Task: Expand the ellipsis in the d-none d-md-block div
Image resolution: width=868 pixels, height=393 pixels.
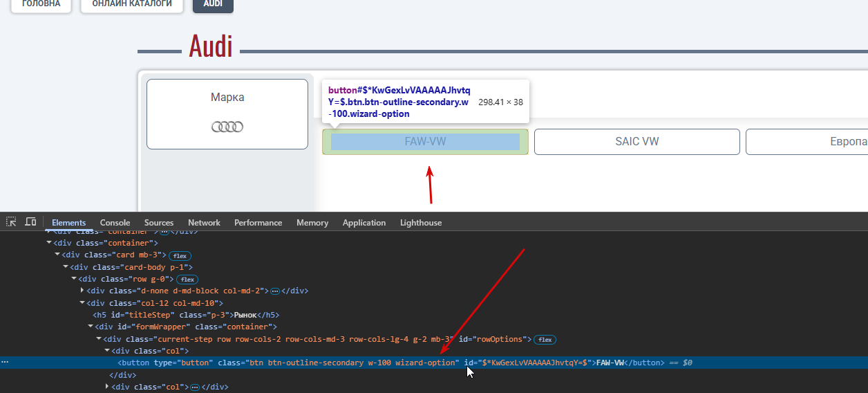Action: (x=274, y=291)
